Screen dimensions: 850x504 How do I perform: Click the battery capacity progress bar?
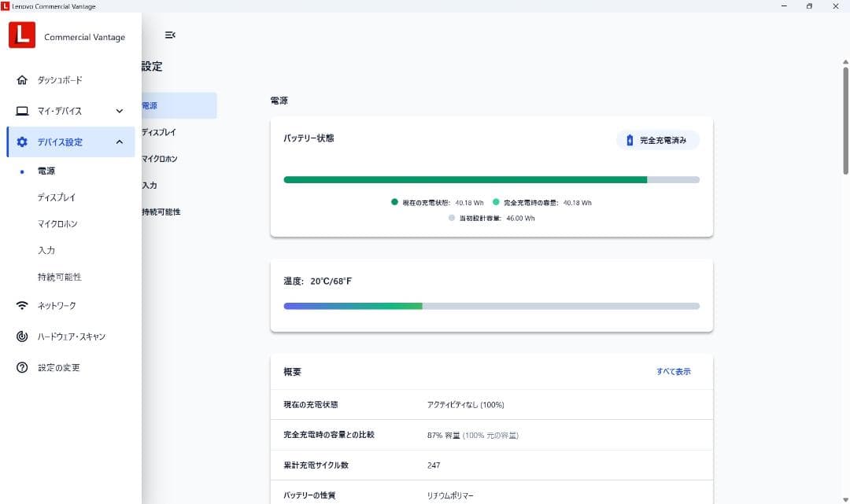491,180
